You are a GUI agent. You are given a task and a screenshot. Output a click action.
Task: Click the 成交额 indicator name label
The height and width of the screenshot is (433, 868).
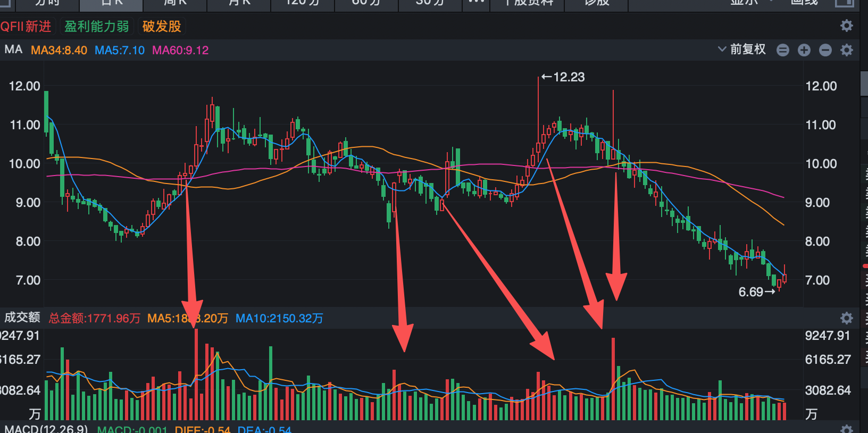22,318
